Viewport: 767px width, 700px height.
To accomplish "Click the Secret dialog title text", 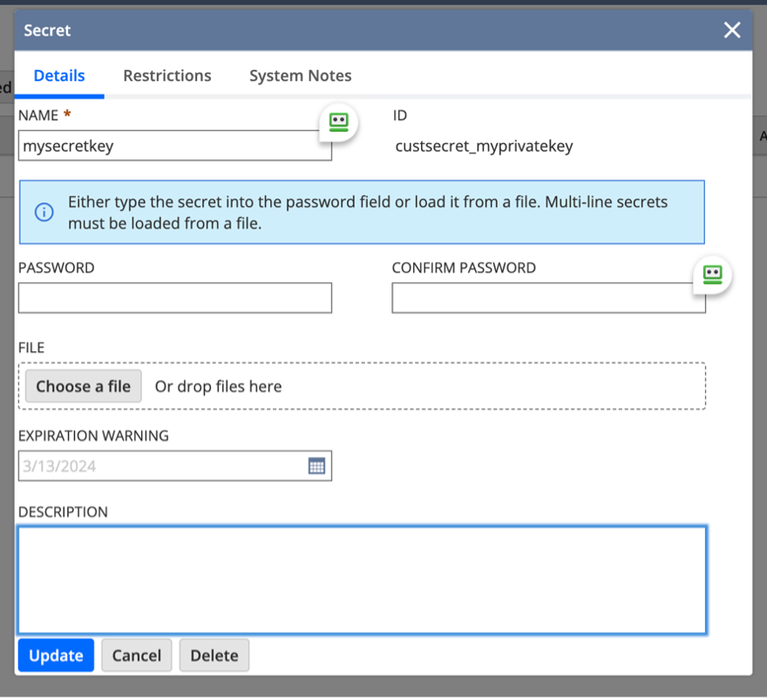I will [47, 31].
